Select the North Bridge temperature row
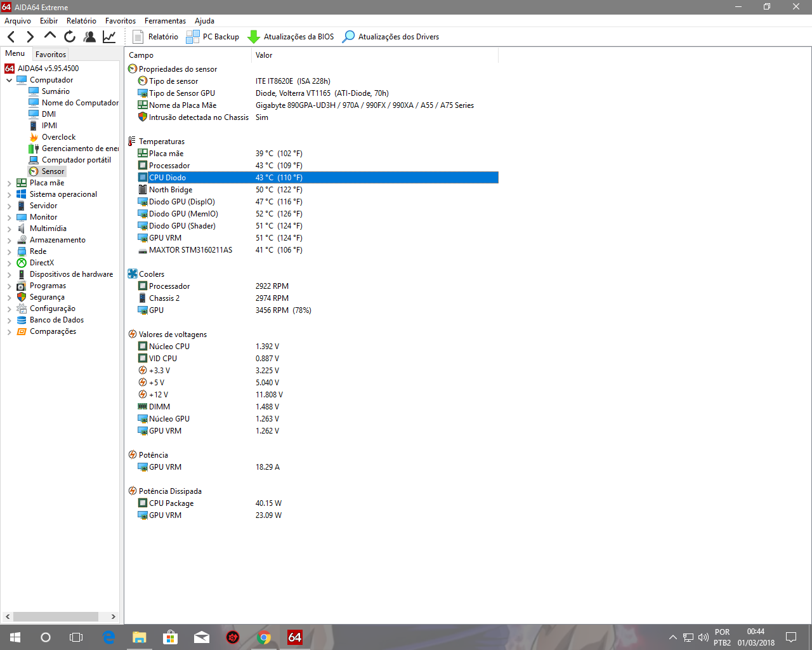Viewport: 812px width, 650px height. coord(311,190)
